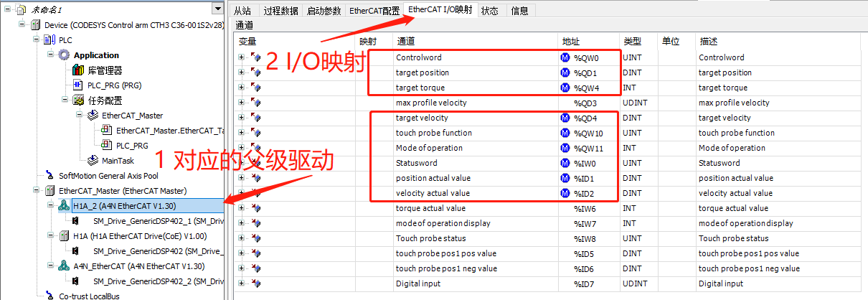Collapse the H1A_2 slave node
Image resolution: width=868 pixels, height=300 pixels.
pos(52,206)
